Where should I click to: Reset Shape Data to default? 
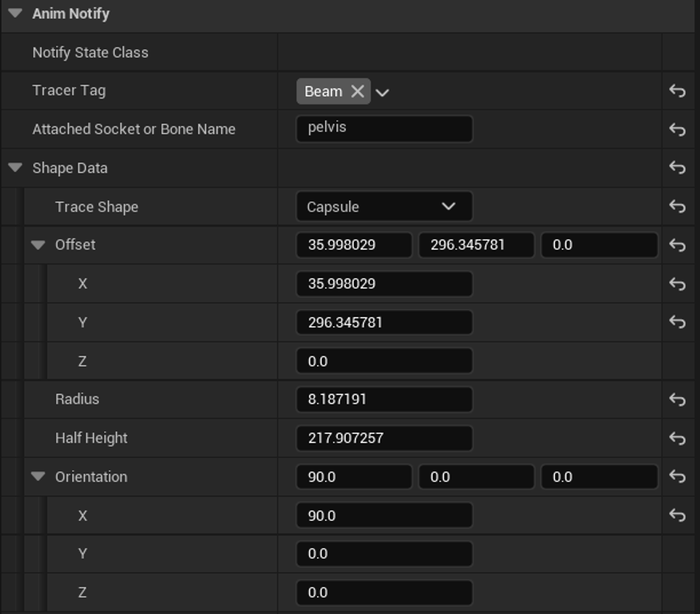coord(677,168)
